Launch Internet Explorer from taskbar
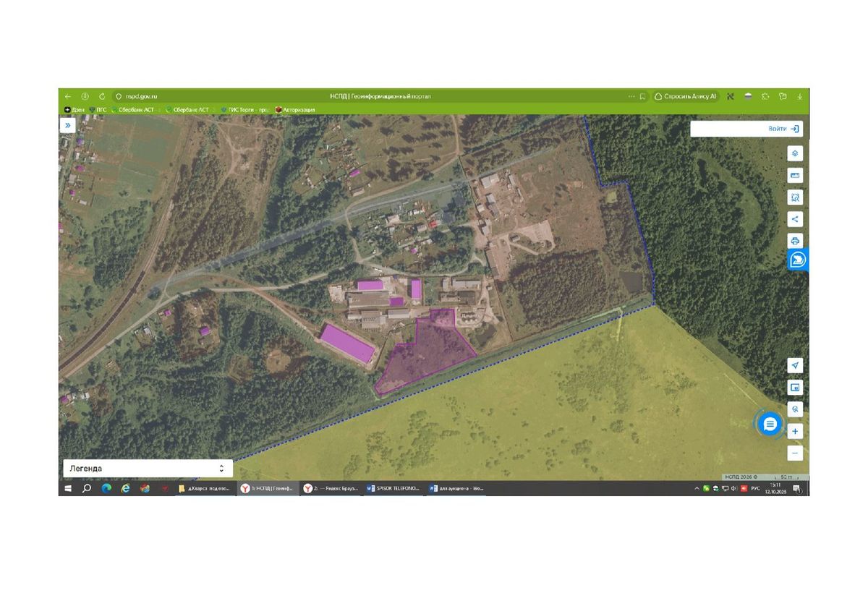The image size is (868, 614). pos(125,489)
